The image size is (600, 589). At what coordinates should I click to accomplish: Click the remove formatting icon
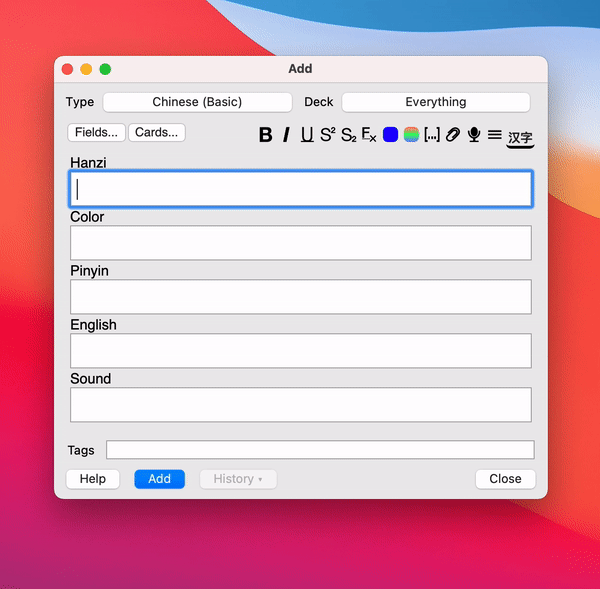click(369, 135)
